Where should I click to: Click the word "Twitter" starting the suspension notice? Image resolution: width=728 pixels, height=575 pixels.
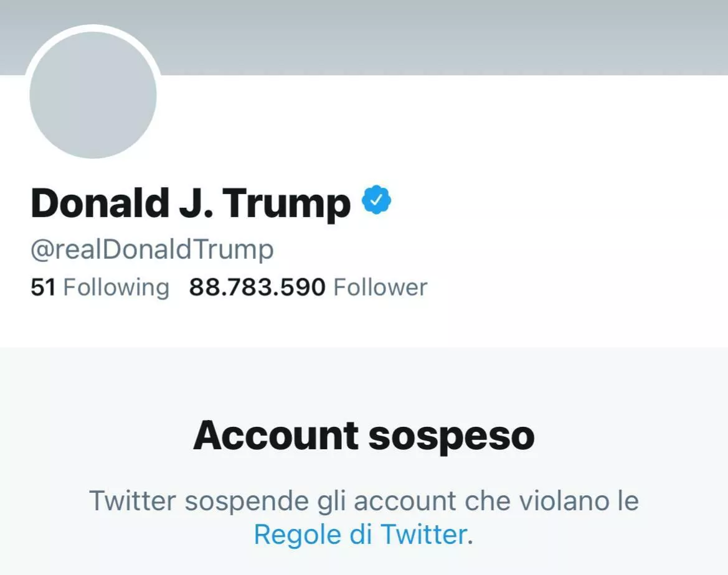tap(133, 501)
